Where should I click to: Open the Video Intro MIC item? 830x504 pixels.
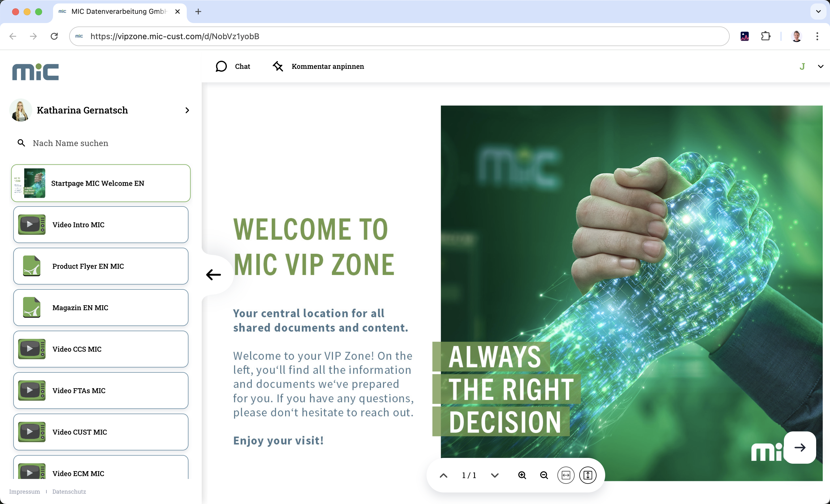[101, 225]
